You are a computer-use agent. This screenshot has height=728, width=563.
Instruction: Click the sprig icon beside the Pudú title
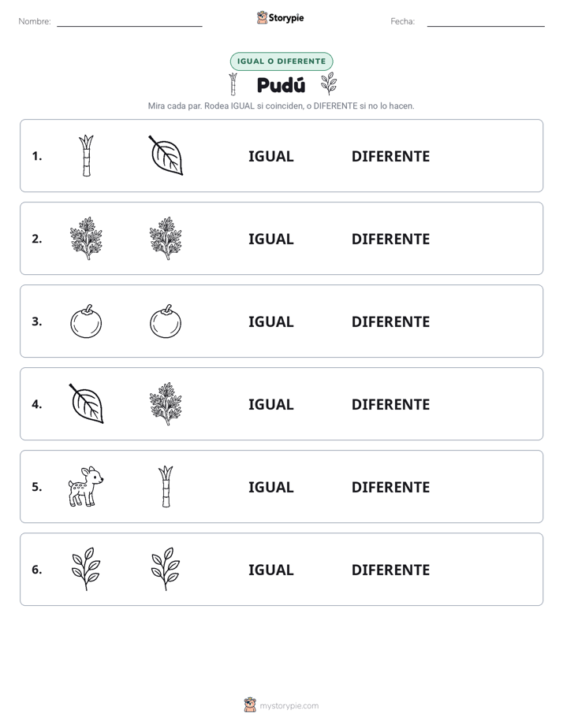[x=329, y=84]
